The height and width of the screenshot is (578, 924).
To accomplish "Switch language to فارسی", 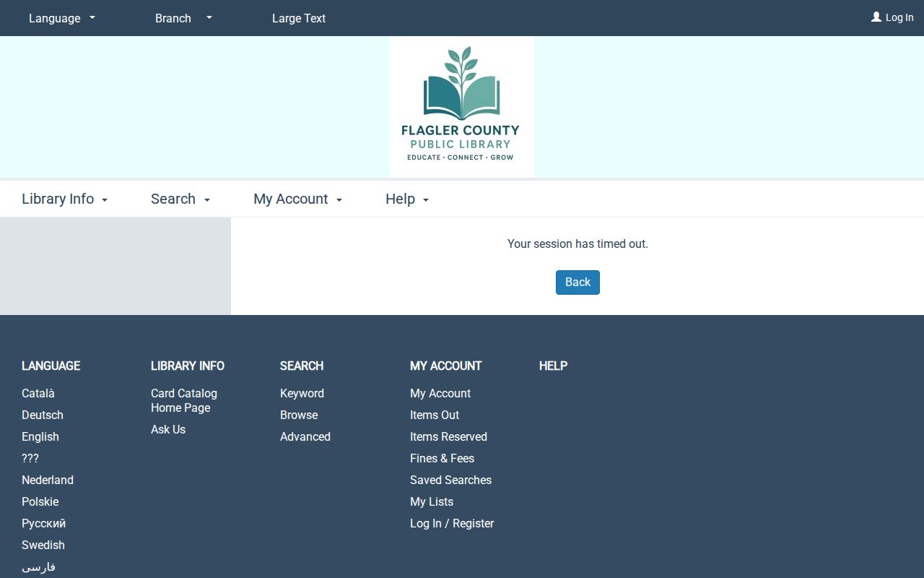I will point(38,566).
